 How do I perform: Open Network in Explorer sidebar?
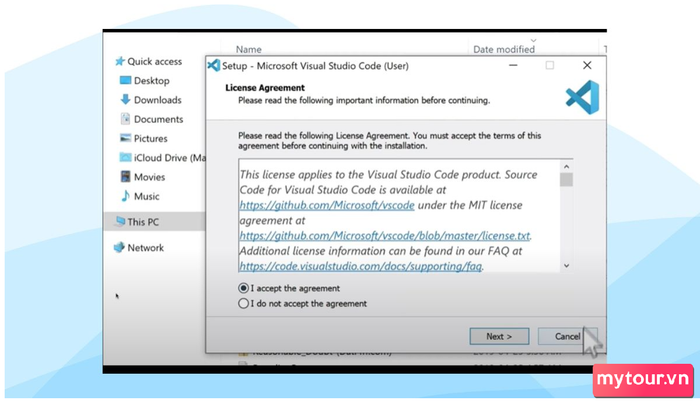pos(146,248)
